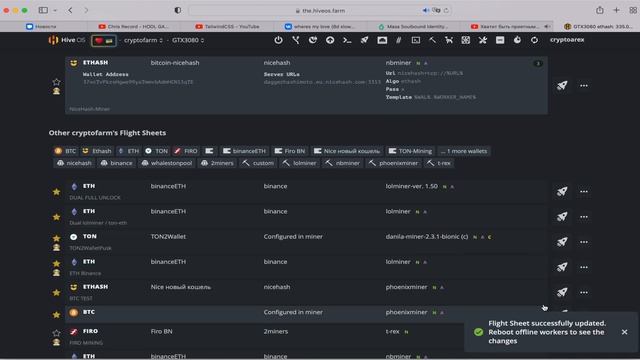Click the double-slash icon in toolbar
This screenshot has height=360, width=640.
[x=399, y=40]
